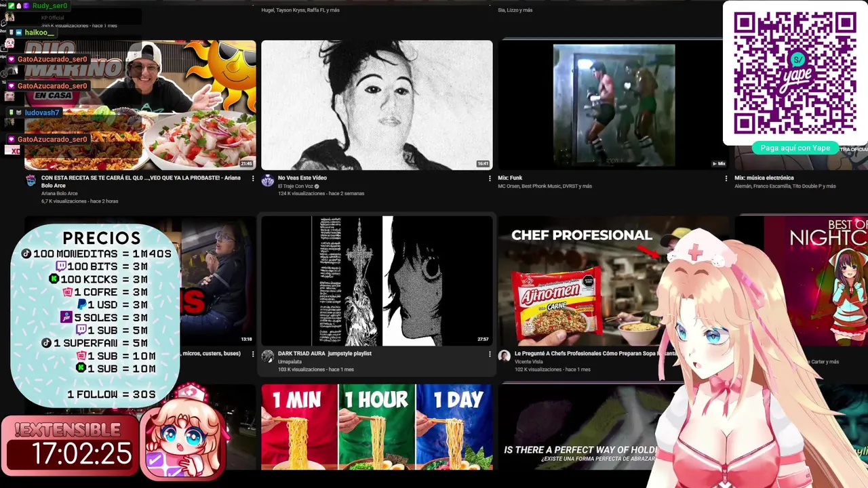Viewport: 868px width, 488px height.
Task: Click the 'Mix: Funk' title
Action: (x=510, y=178)
